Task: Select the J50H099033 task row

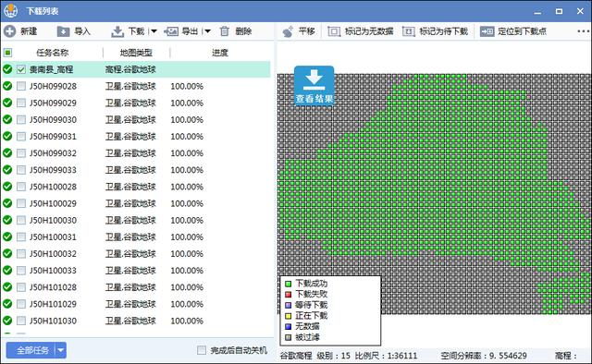Action: pos(136,170)
